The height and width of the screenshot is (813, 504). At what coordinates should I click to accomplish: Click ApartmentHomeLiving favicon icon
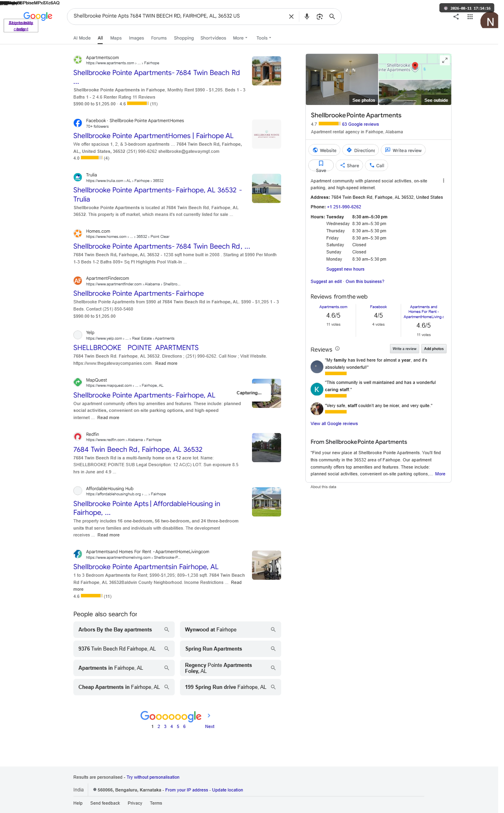tap(78, 554)
